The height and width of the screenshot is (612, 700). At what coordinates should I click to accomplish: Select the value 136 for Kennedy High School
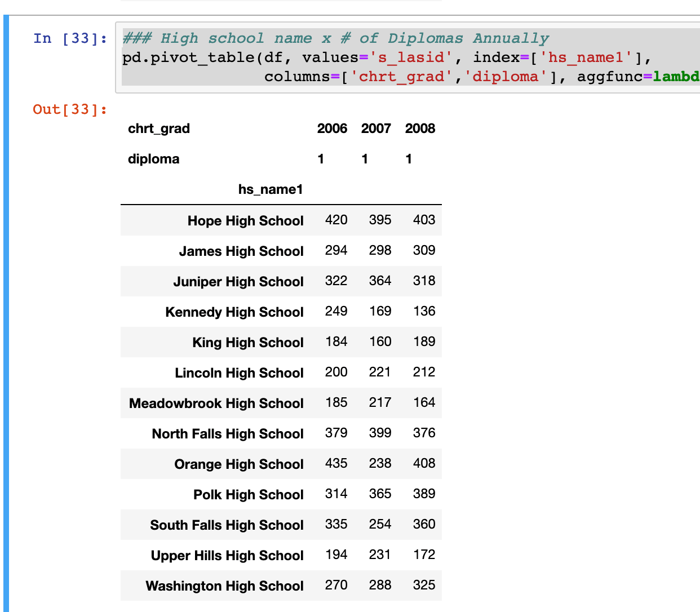pyautogui.click(x=423, y=312)
